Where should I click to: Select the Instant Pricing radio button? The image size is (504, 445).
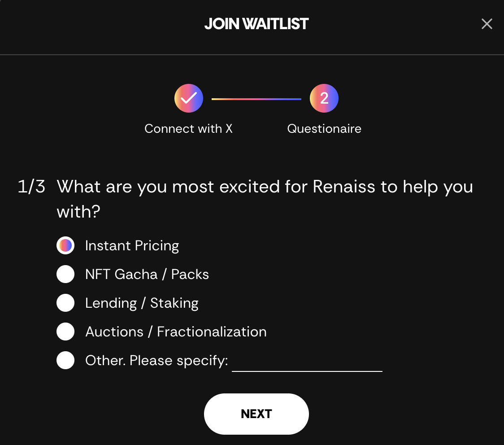(65, 245)
